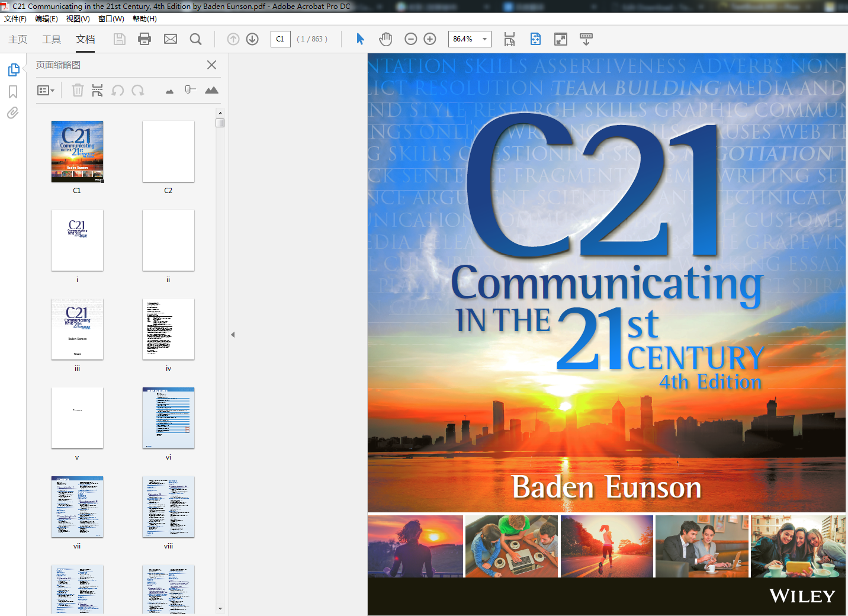Select page ii thumbnail

(x=168, y=240)
